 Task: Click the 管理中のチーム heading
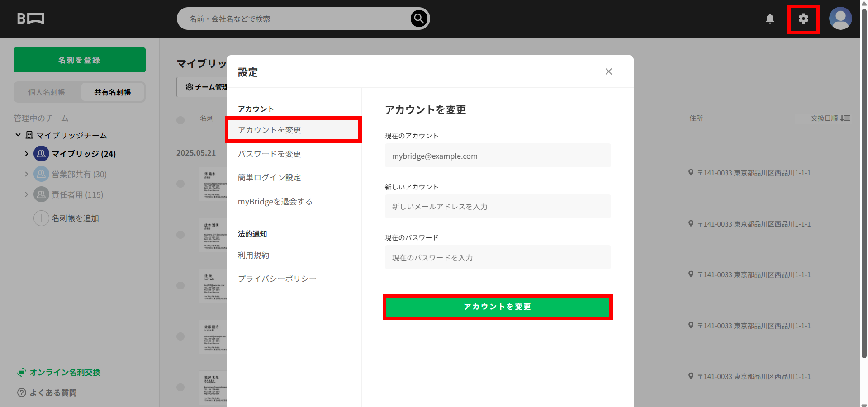(41, 118)
